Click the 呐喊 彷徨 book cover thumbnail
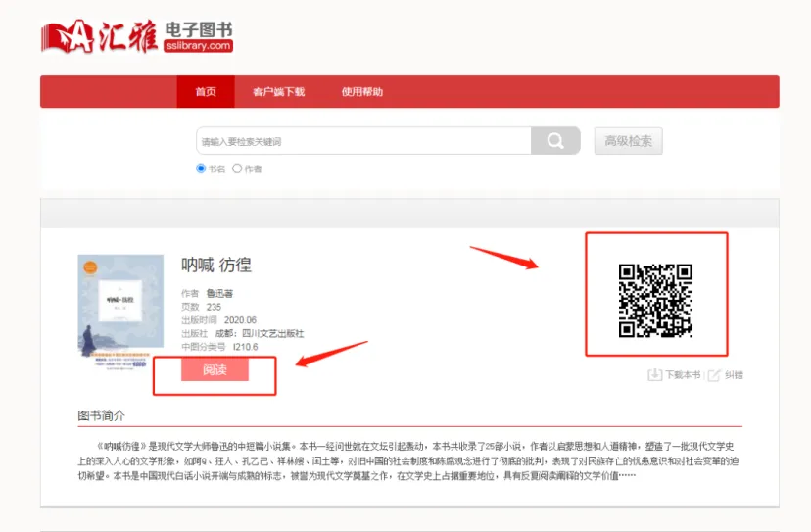 click(120, 313)
